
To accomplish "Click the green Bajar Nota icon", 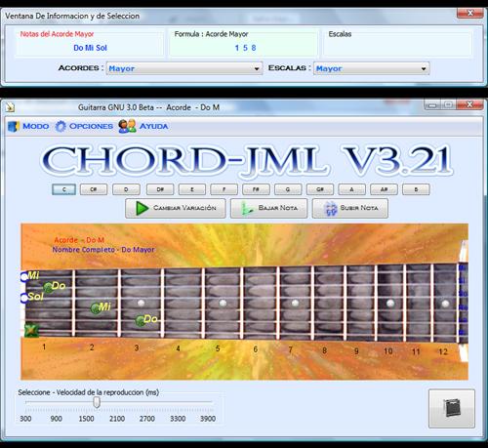I will [x=247, y=208].
